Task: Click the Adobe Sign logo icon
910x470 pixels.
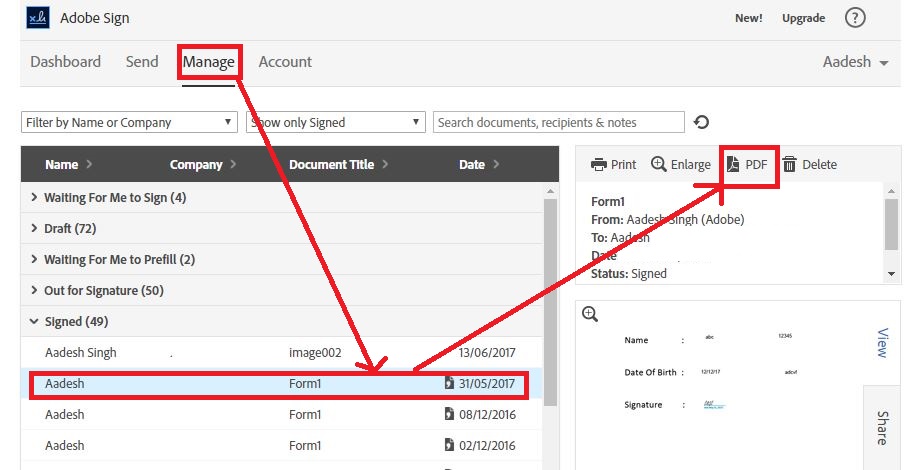Action: [x=38, y=18]
